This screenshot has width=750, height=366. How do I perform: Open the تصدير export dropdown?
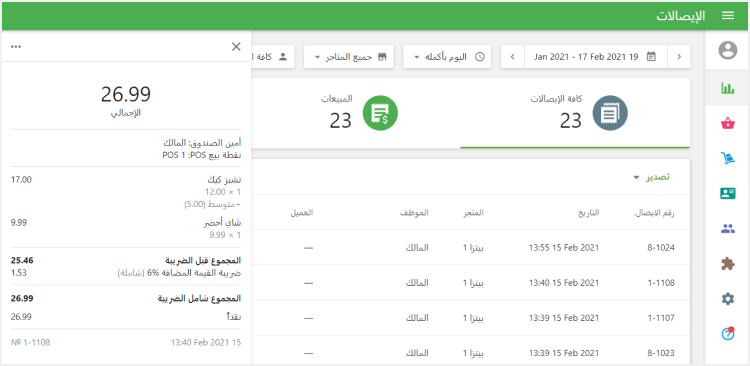tap(651, 177)
